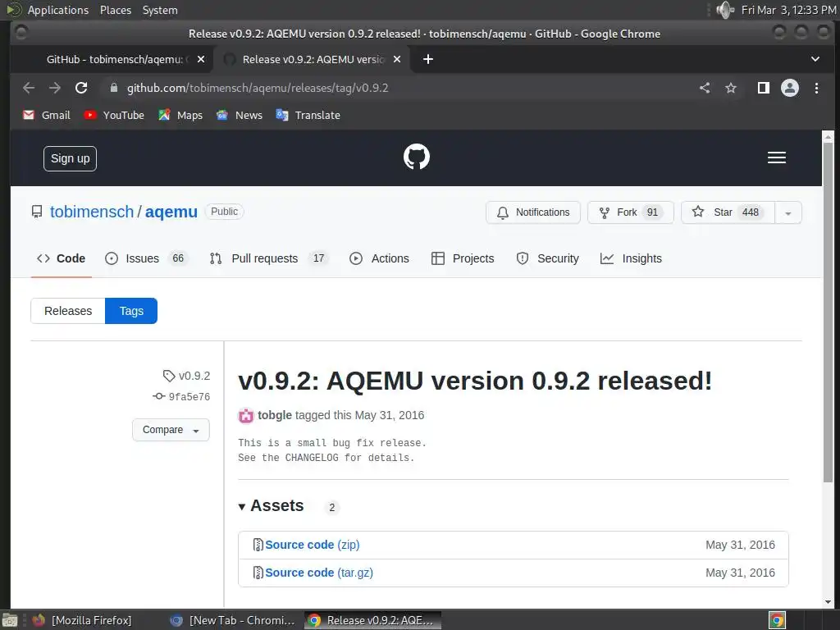Click the Sign up button
Image resolution: width=840 pixels, height=630 pixels.
[x=71, y=158]
